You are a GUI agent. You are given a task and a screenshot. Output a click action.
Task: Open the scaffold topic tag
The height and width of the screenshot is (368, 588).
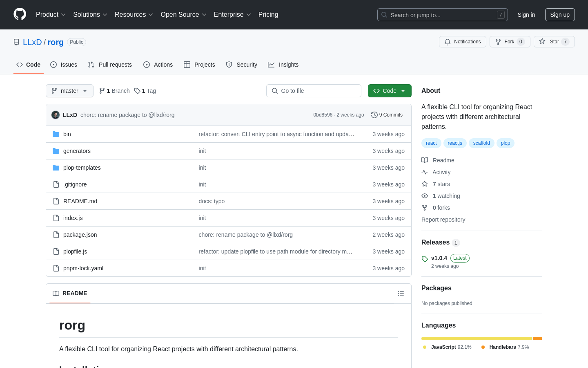[x=481, y=143]
